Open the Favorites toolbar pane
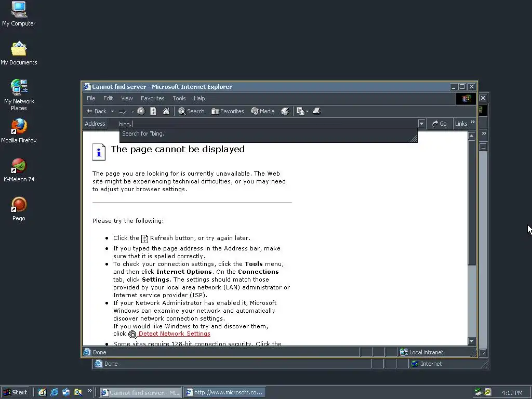 [228, 111]
